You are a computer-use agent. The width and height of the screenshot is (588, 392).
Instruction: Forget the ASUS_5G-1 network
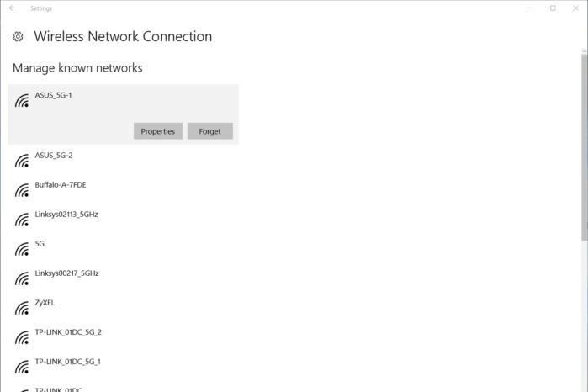[x=209, y=131]
